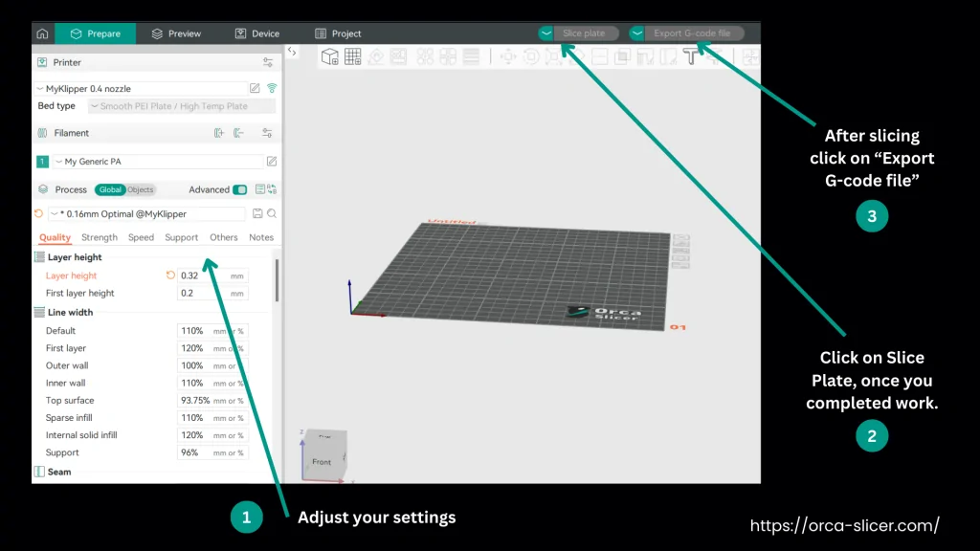Select the Text shape tool icon
The height and width of the screenshot is (551, 980).
pos(691,56)
